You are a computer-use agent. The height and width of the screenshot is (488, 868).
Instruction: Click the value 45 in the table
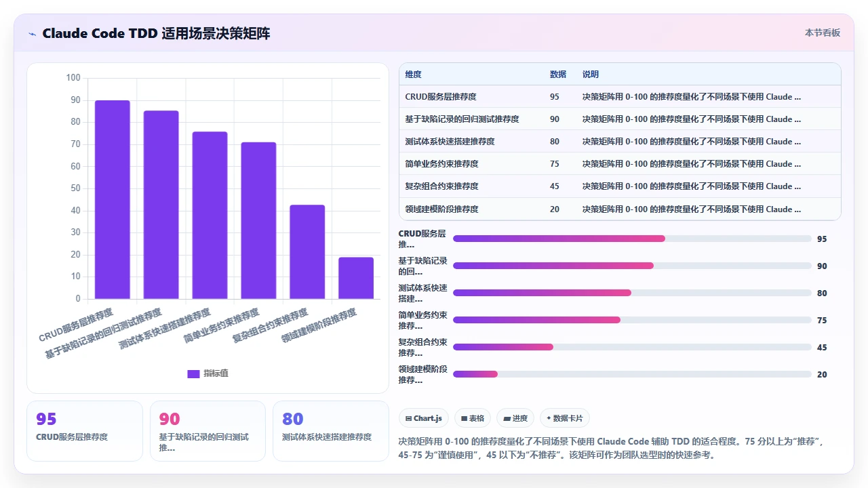click(555, 186)
